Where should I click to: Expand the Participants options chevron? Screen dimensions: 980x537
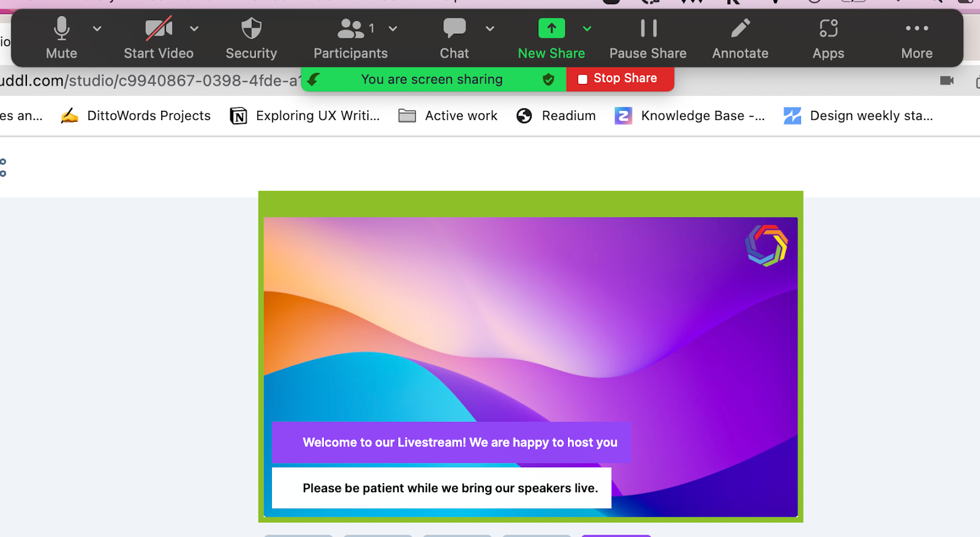(393, 28)
